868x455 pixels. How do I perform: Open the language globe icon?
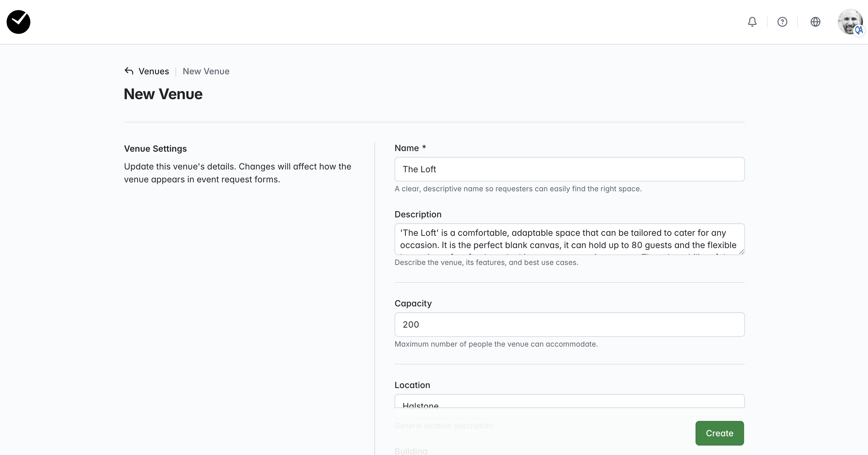pyautogui.click(x=815, y=22)
